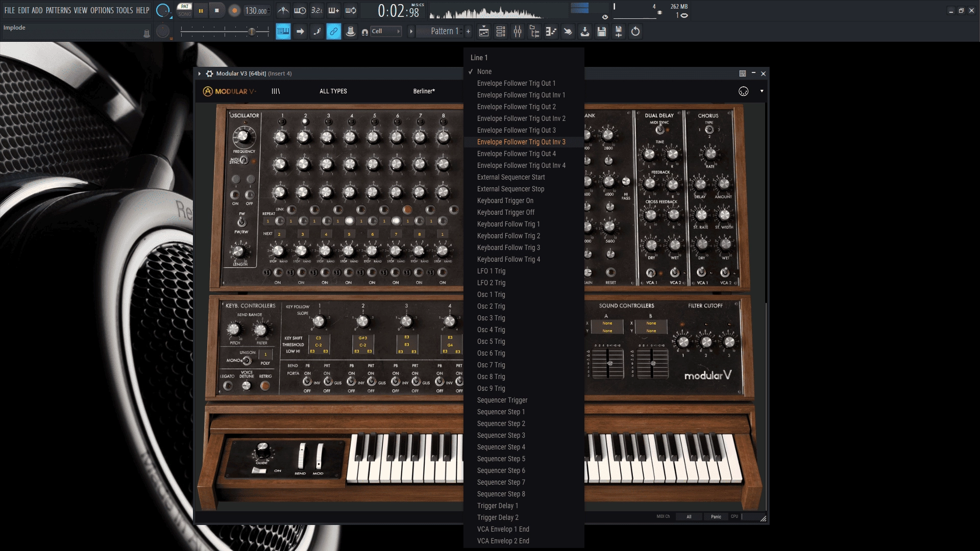Click the snap magnet icon beside Cell
980x551 pixels.
(x=365, y=32)
